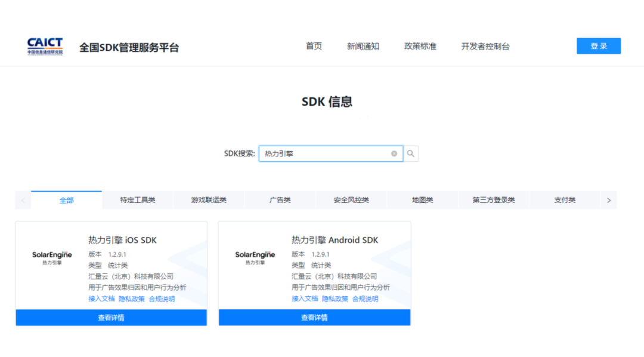Open 开发者控制台 in the navigation bar
The image size is (644, 357).
tap(485, 45)
